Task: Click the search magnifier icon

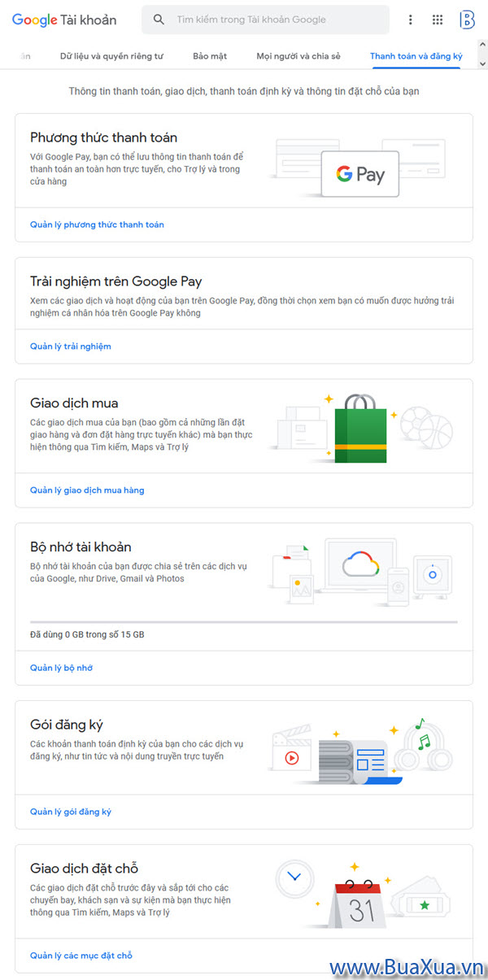Action: click(x=159, y=20)
